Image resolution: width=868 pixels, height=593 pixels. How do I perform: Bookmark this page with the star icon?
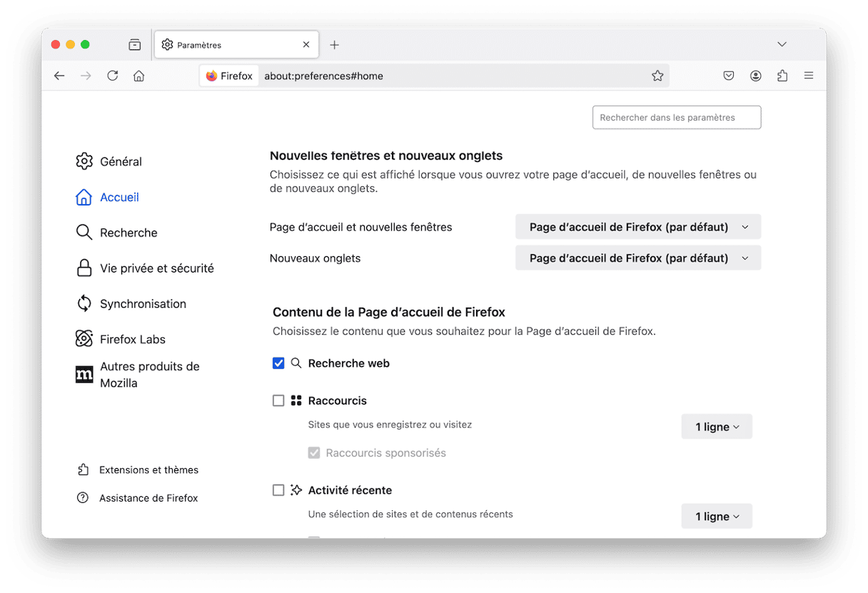point(657,76)
